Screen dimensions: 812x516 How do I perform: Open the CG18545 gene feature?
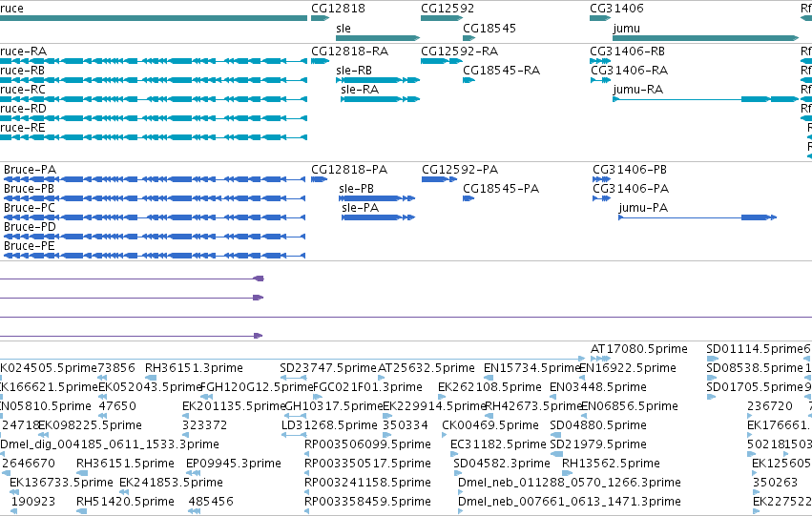point(469,38)
